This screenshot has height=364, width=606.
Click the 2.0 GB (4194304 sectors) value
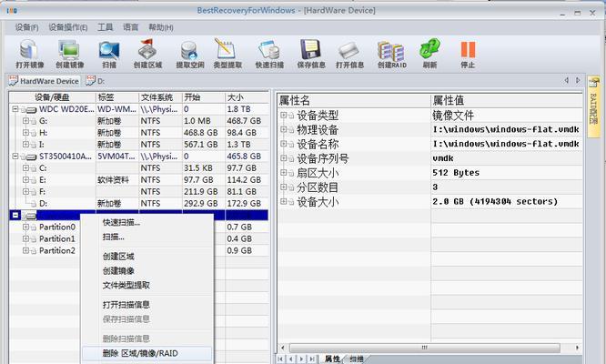(x=495, y=201)
